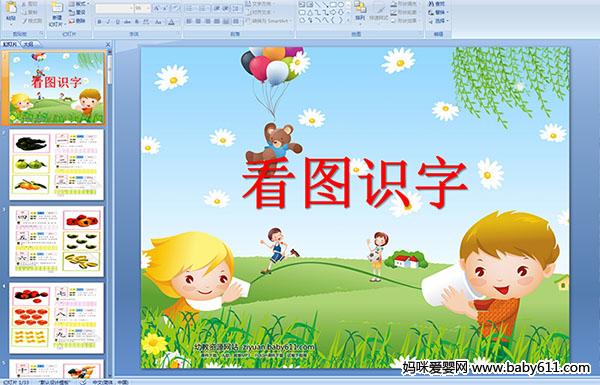The image size is (600, 385).
Task: Pick the oval shape in shapes gallery
Action: click(x=340, y=4)
